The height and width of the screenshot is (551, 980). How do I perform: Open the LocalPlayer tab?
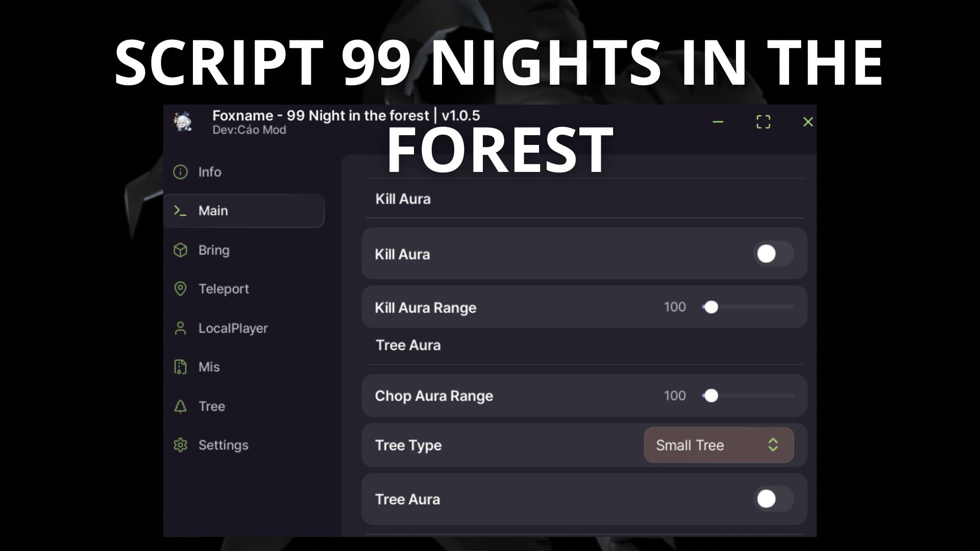[x=233, y=328]
